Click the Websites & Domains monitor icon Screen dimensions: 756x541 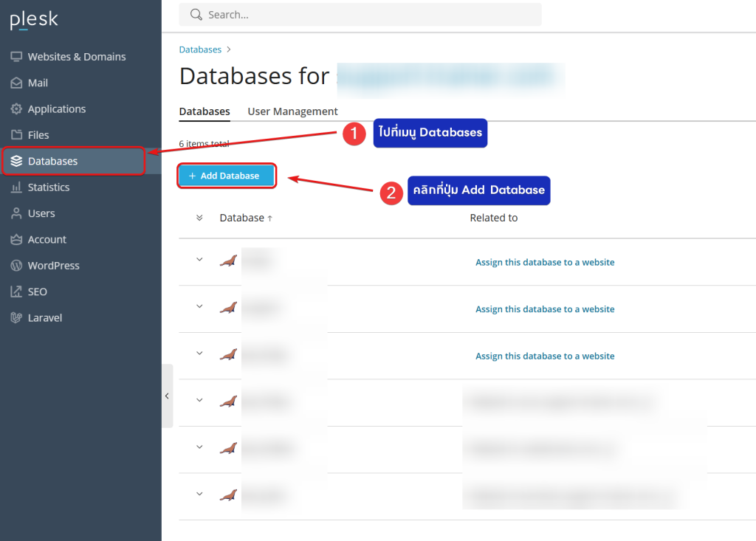16,57
